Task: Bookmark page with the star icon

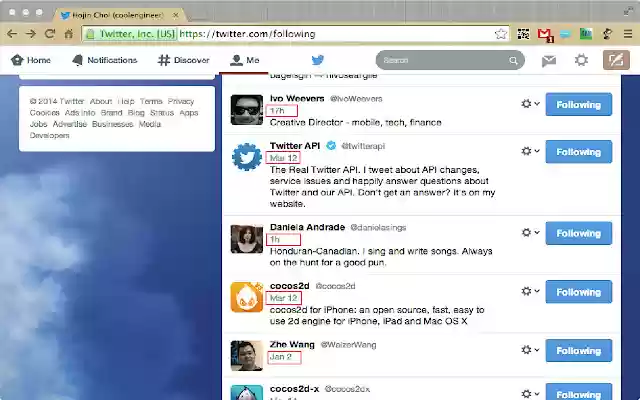Action: click(x=500, y=34)
